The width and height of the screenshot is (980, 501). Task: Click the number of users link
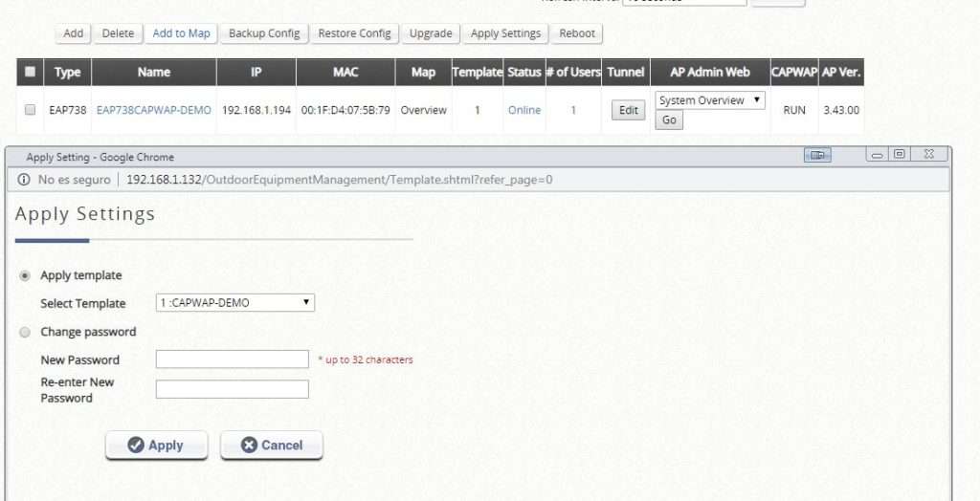[x=573, y=110]
